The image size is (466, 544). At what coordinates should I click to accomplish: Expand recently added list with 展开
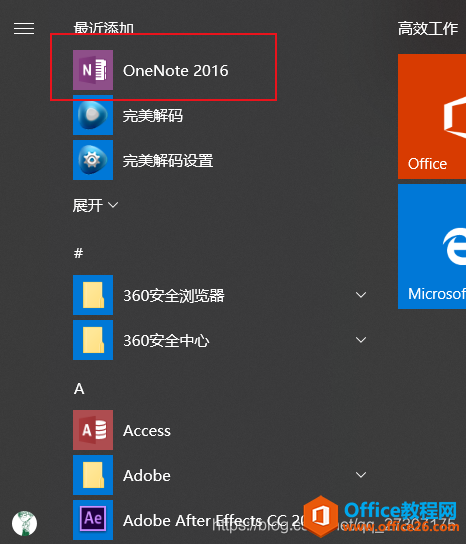pos(95,205)
